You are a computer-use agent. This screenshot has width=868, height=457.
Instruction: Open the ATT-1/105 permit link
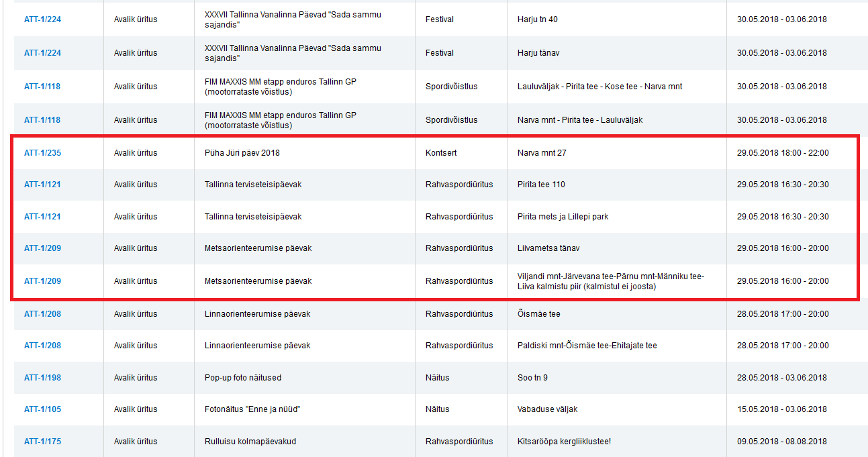click(x=42, y=409)
